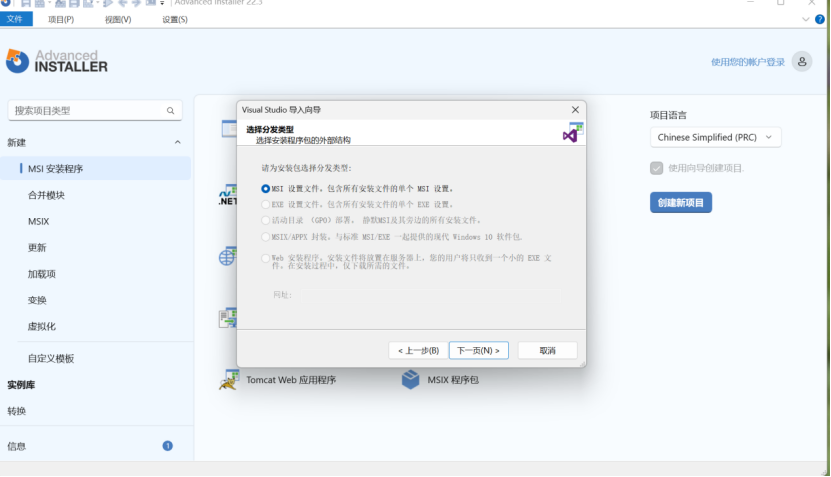Select the EXE setup file radio option
Viewport: 831px width, 477px height.
[x=266, y=205]
